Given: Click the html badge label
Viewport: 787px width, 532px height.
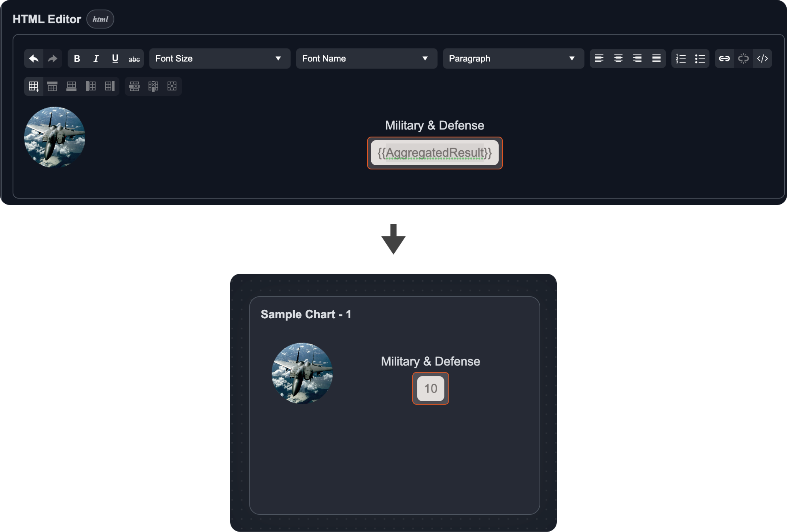Looking at the screenshot, I should [x=100, y=19].
